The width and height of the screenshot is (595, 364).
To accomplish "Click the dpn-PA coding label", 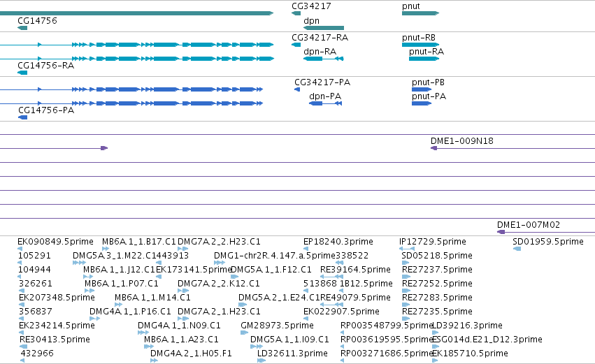I will click(325, 96).
